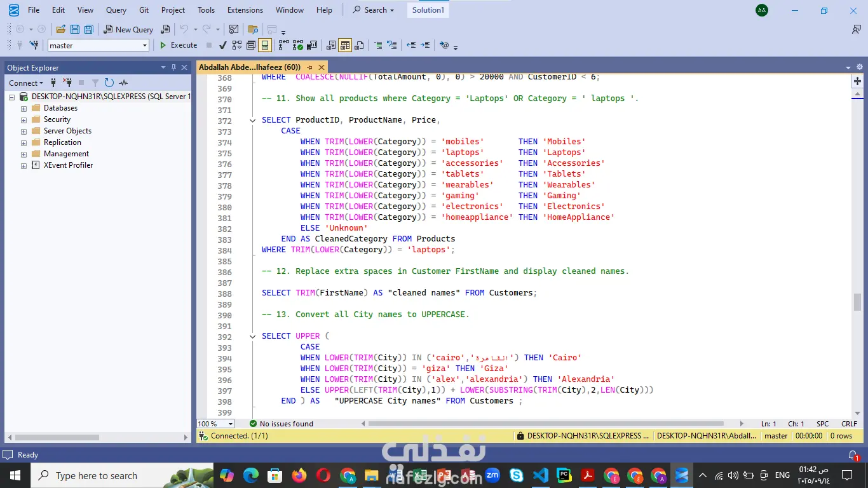
Task: Open the Query menu
Action: [116, 10]
